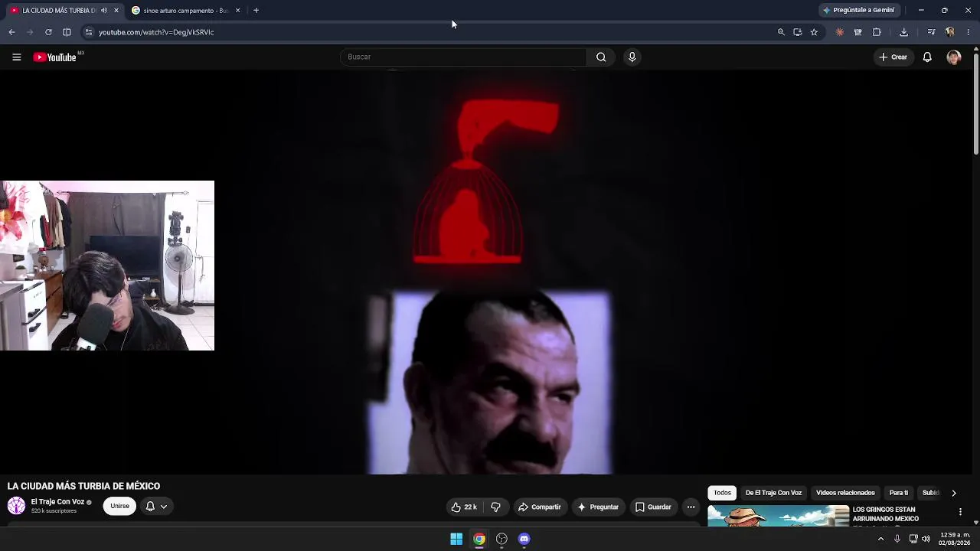The height and width of the screenshot is (551, 980).
Task: Open the Windows Start menu
Action: pyautogui.click(x=456, y=539)
